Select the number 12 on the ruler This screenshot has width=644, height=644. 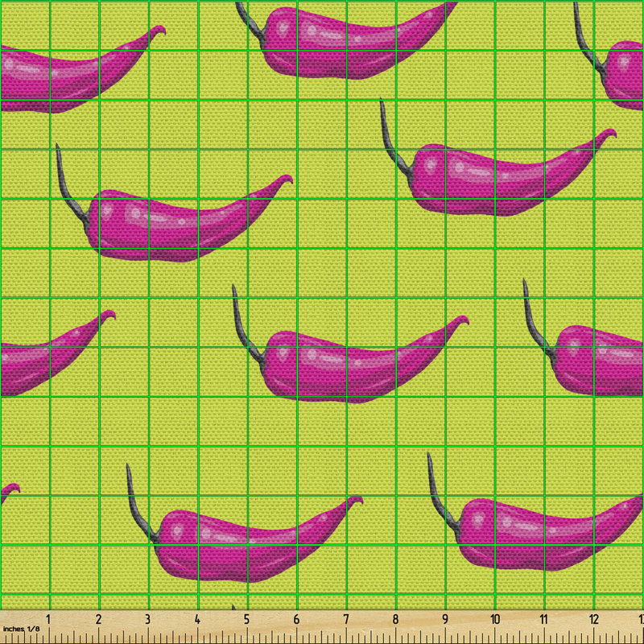tap(594, 619)
